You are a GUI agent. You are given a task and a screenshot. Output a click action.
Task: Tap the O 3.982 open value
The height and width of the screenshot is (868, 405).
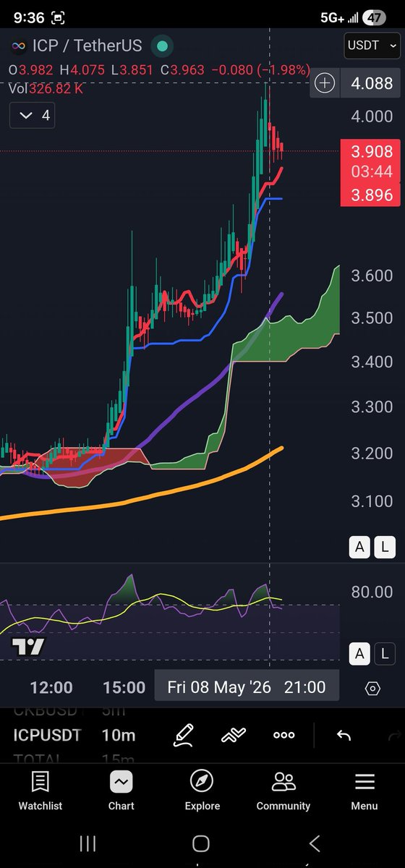point(30,70)
